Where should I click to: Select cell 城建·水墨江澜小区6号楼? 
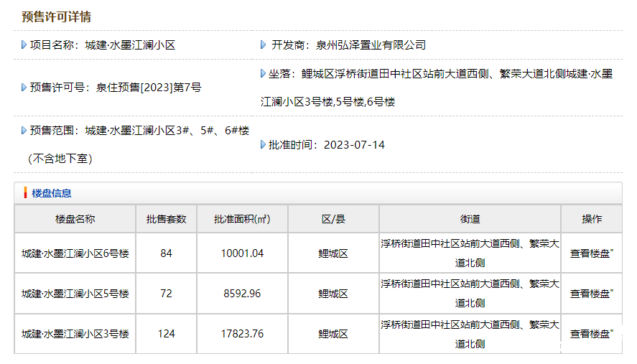(x=75, y=253)
